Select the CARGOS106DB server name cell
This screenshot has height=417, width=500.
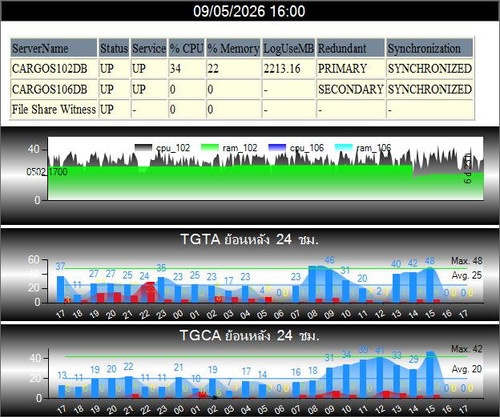(x=54, y=89)
